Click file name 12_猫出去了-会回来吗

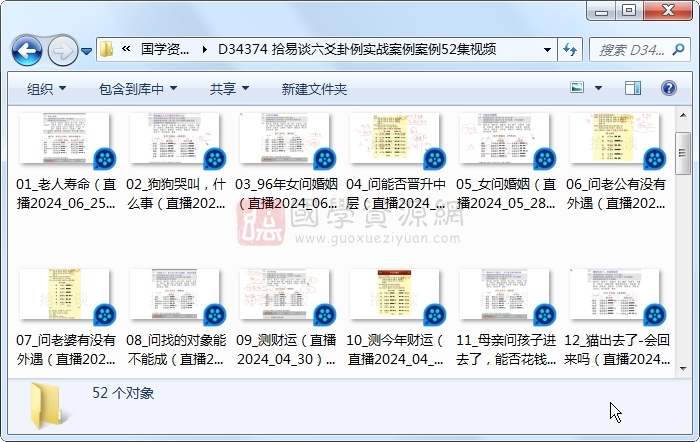tap(617, 350)
